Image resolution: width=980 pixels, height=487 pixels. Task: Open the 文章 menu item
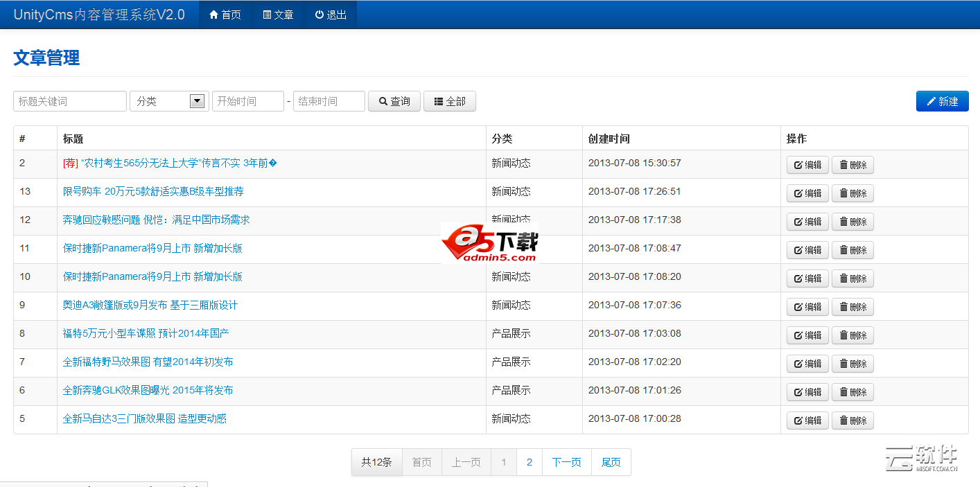(278, 15)
